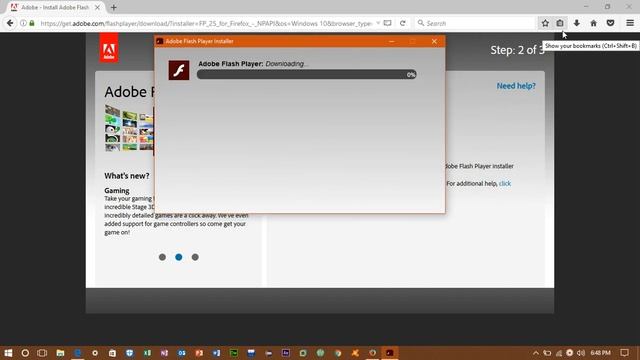Click the What's new? heading
The image size is (640, 360).
127,176
